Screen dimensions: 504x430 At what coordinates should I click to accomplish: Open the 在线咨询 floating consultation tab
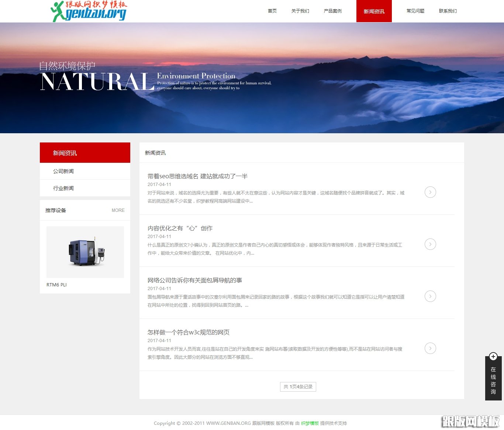pos(493,380)
